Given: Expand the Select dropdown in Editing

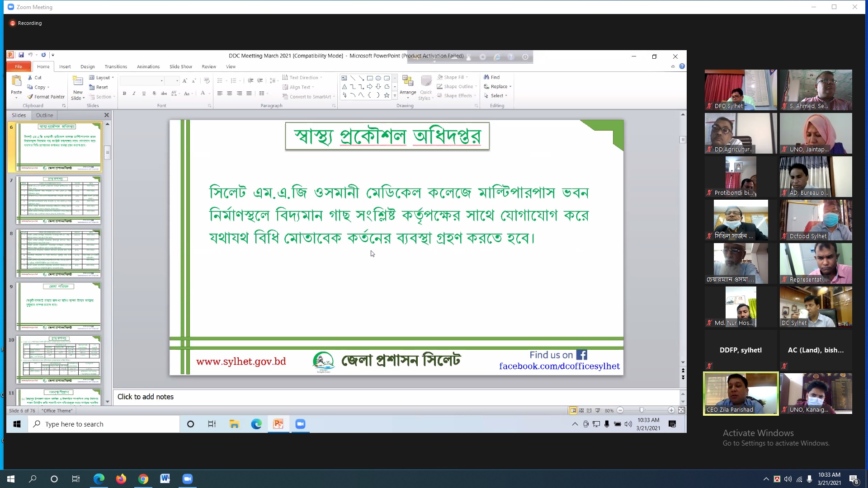Looking at the screenshot, I should click(496, 96).
